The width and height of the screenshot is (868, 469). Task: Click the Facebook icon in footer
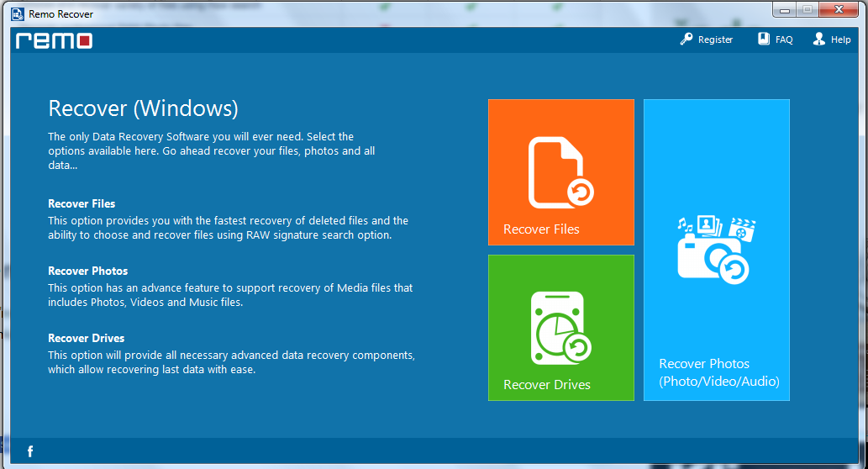[30, 451]
